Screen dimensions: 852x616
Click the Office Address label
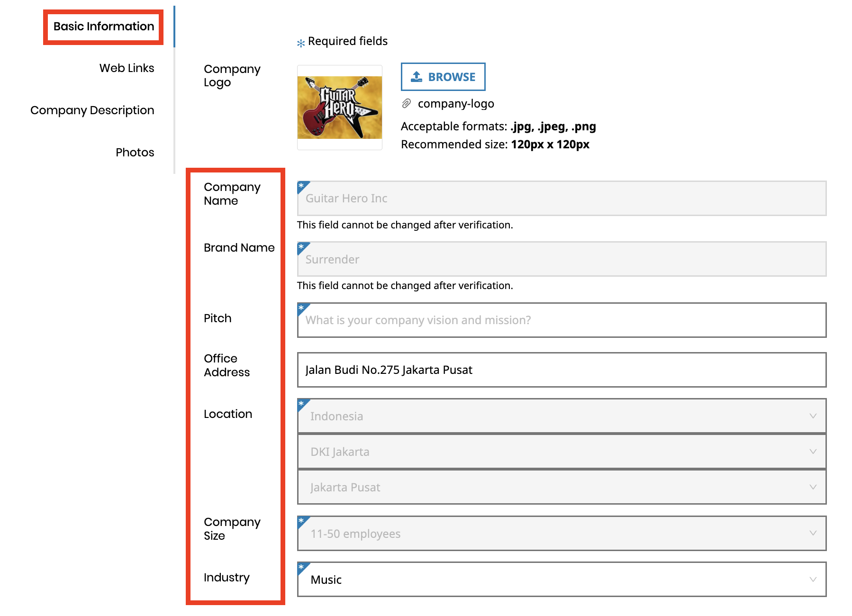pyautogui.click(x=227, y=365)
